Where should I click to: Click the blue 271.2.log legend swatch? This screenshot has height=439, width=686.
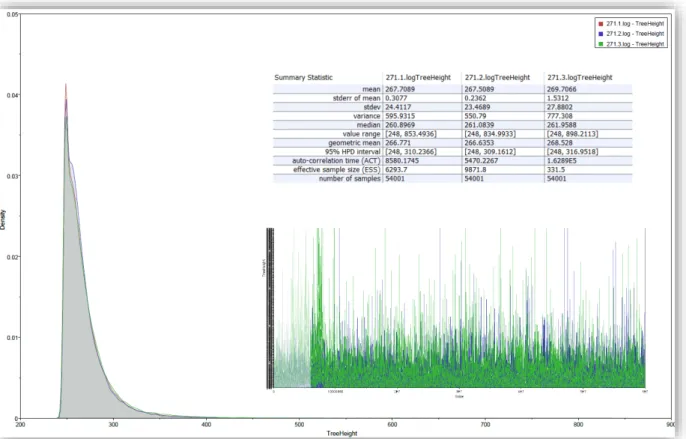point(601,34)
